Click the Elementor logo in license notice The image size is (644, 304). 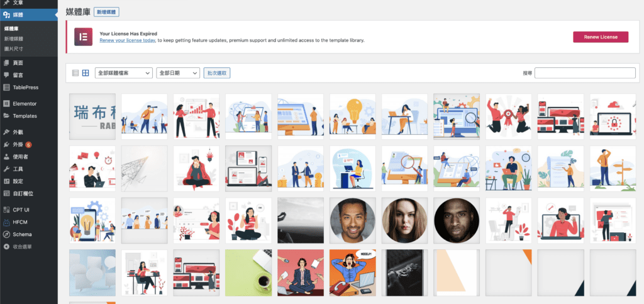click(83, 37)
